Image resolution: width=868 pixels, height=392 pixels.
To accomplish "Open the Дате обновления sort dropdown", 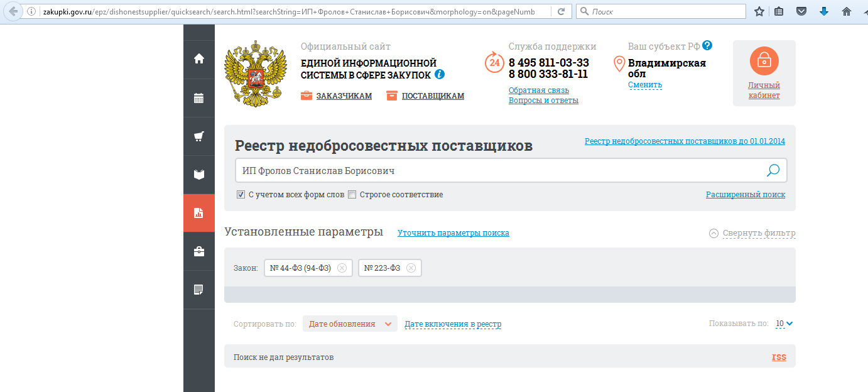I will tap(350, 324).
